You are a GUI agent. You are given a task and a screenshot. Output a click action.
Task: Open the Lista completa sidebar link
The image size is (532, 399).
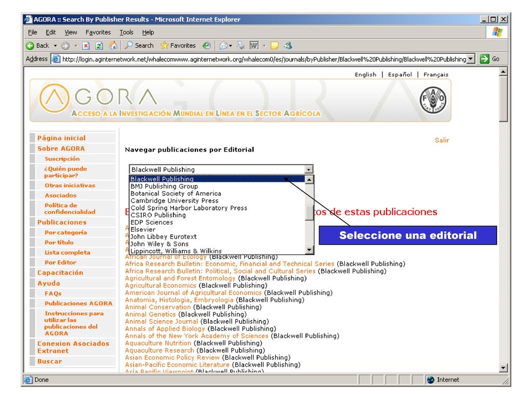(68, 252)
